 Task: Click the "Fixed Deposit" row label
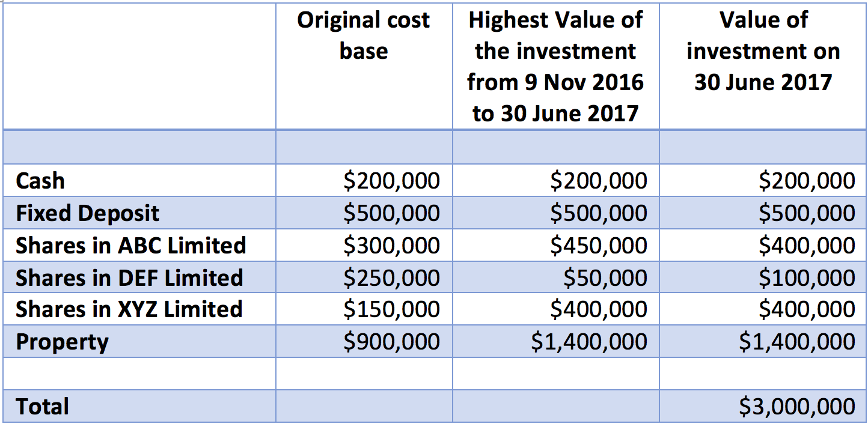tap(88, 213)
